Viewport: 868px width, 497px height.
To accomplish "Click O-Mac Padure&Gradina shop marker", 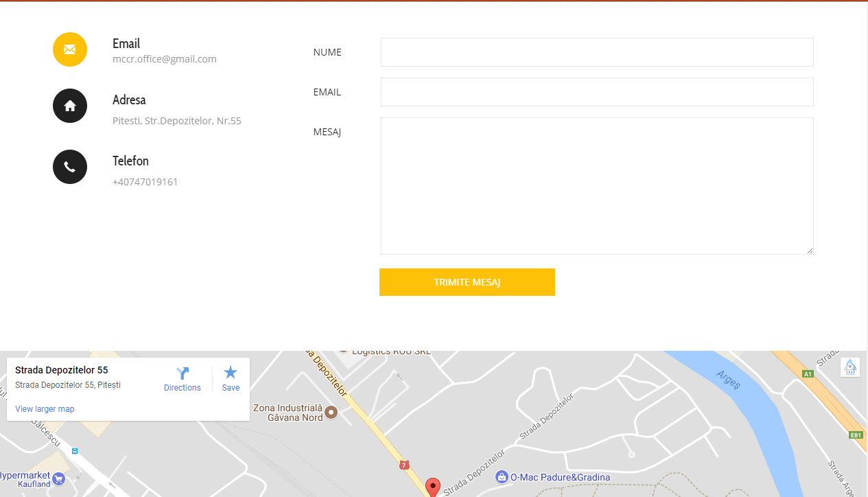I will 502,476.
